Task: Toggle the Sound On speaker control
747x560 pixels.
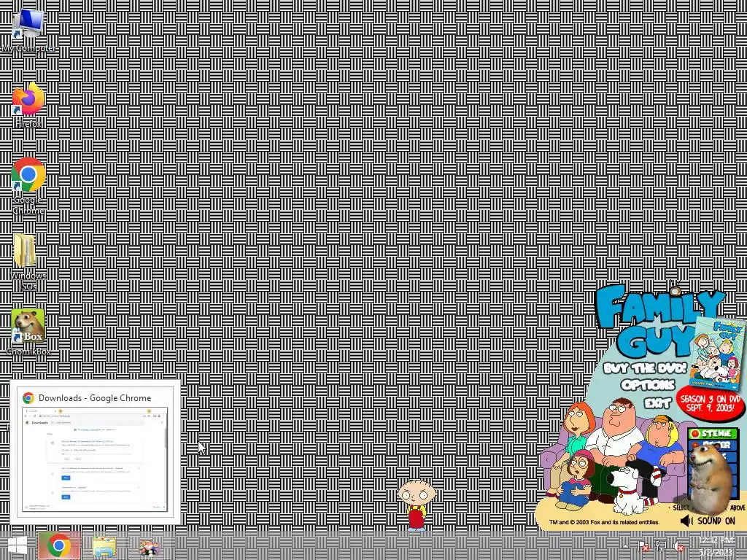Action: tap(708, 521)
